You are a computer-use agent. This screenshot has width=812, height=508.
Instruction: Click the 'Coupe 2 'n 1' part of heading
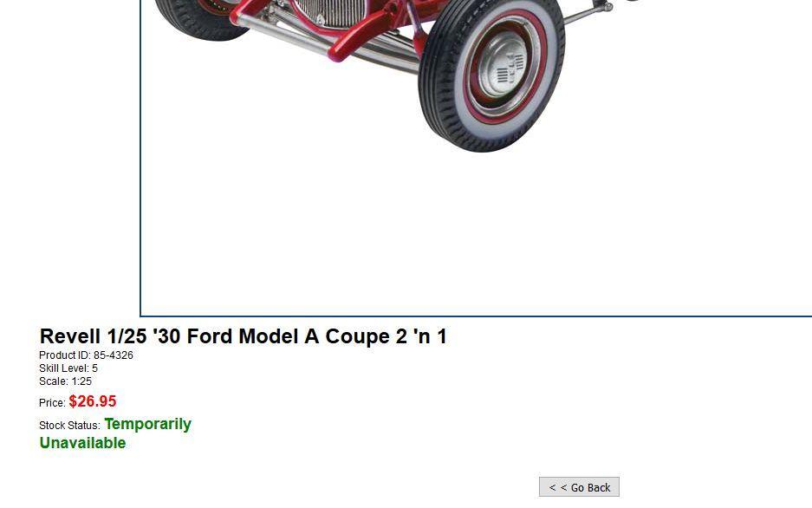coord(386,336)
